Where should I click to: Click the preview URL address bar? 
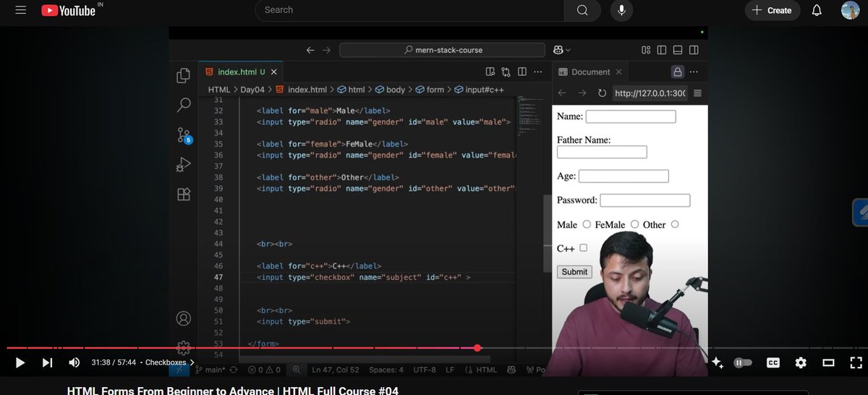649,93
